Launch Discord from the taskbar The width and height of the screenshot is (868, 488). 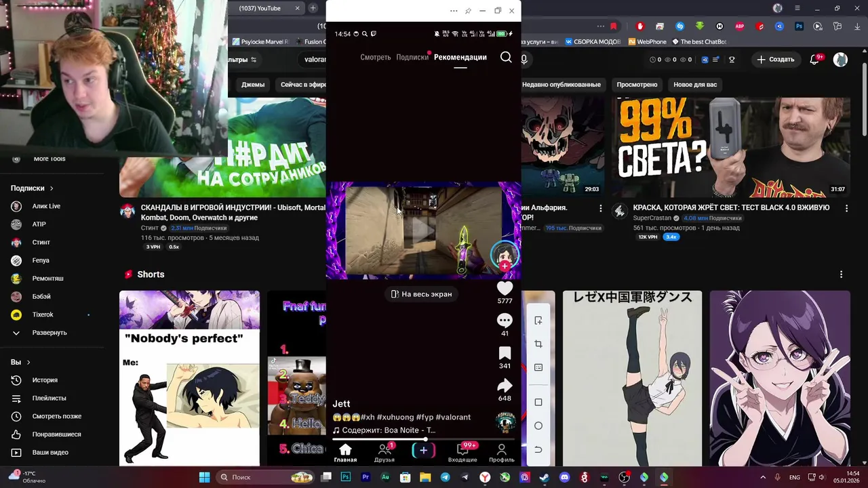click(x=564, y=477)
